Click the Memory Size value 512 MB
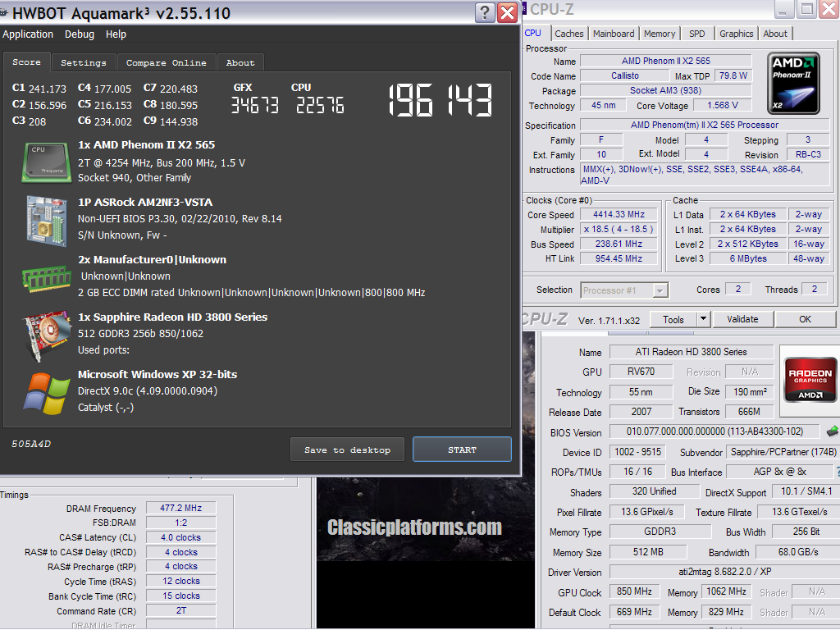The height and width of the screenshot is (630, 840). point(648,552)
